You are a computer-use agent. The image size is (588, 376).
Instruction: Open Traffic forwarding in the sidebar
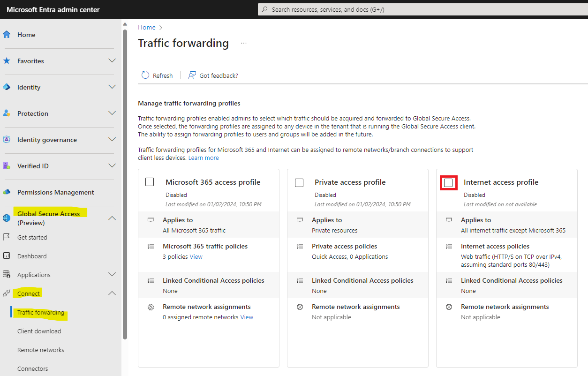pos(41,312)
